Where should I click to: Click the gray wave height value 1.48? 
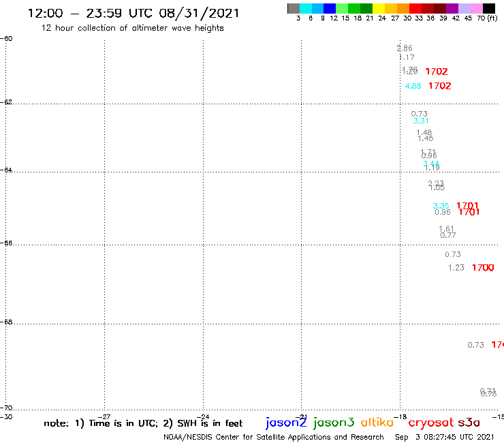pyautogui.click(x=424, y=132)
